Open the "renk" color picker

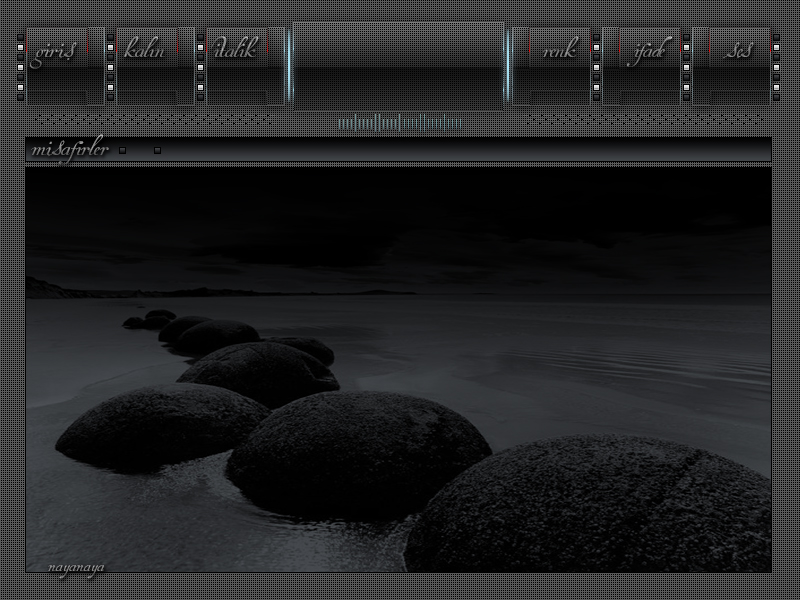pyautogui.click(x=559, y=52)
